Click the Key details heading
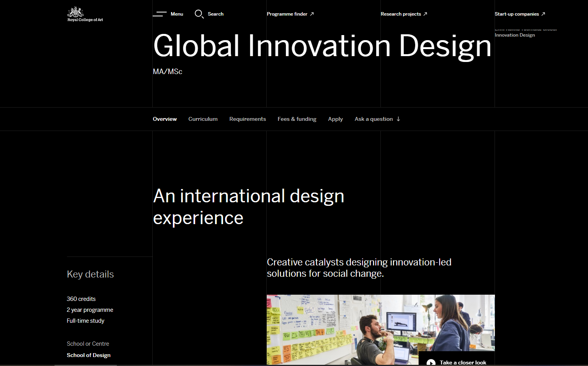Image resolution: width=588 pixels, height=366 pixels. pos(90,274)
